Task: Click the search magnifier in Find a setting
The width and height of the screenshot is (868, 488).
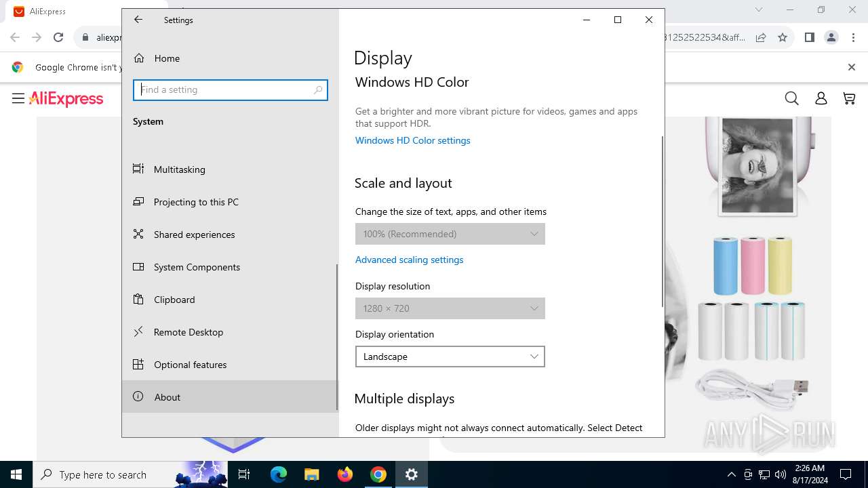Action: tap(318, 89)
